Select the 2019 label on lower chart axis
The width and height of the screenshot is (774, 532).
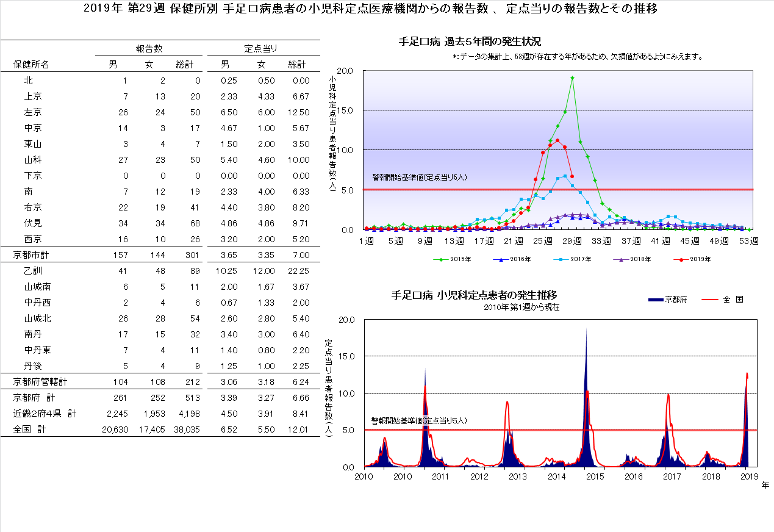coord(749,476)
